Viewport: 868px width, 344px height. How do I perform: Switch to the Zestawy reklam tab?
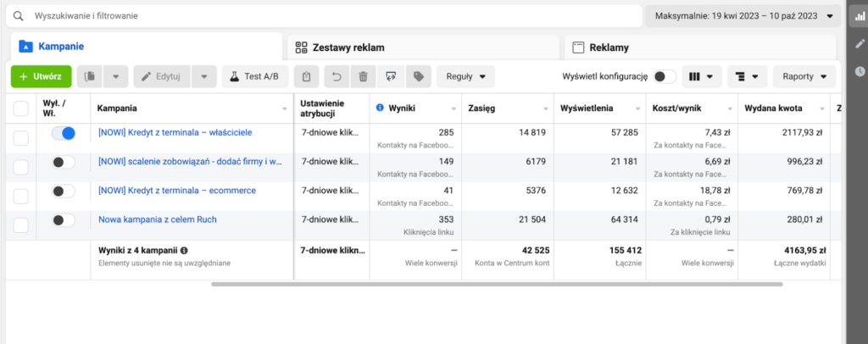421,47
